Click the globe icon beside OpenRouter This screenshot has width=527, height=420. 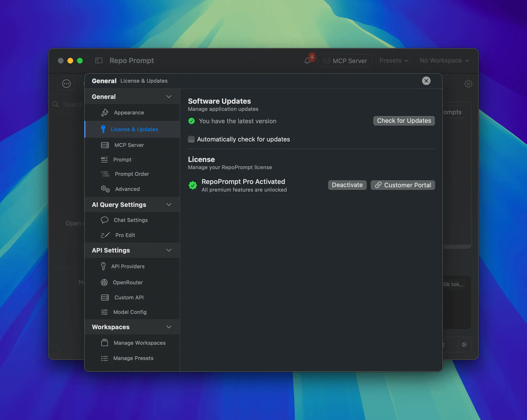tap(104, 282)
